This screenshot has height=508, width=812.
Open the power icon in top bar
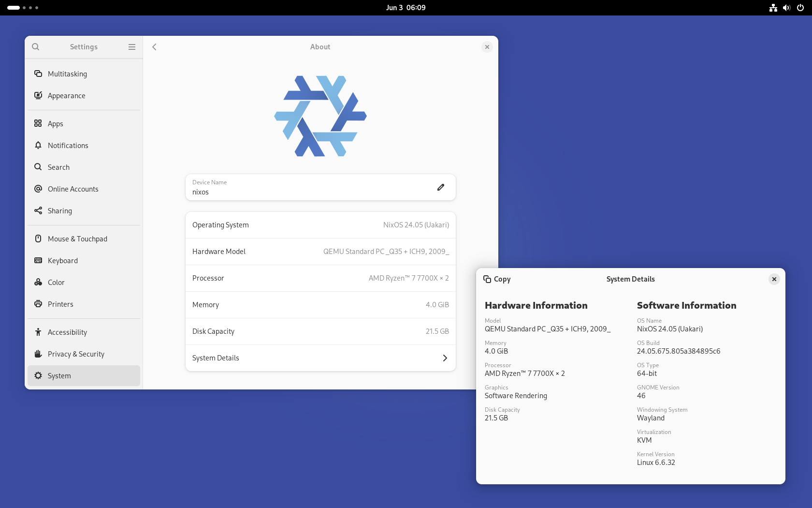(800, 8)
